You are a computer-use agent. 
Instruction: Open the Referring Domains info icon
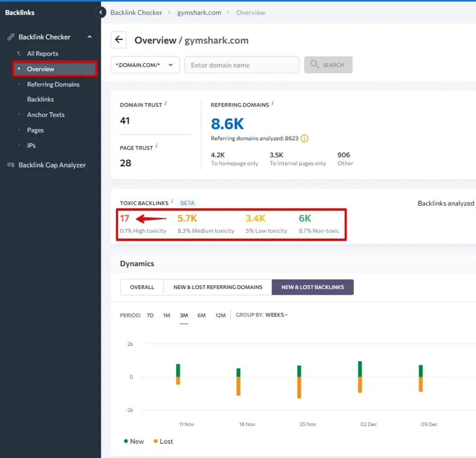[273, 103]
